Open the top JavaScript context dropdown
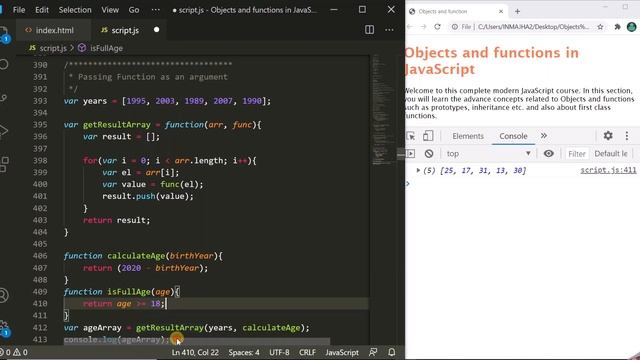Viewport: 640px width, 360px height. [488, 154]
